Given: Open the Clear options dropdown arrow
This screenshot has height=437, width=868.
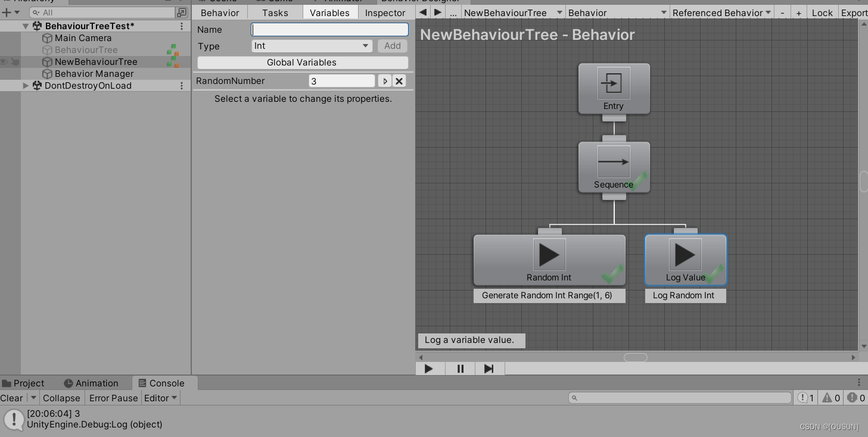Looking at the screenshot, I should pos(33,398).
